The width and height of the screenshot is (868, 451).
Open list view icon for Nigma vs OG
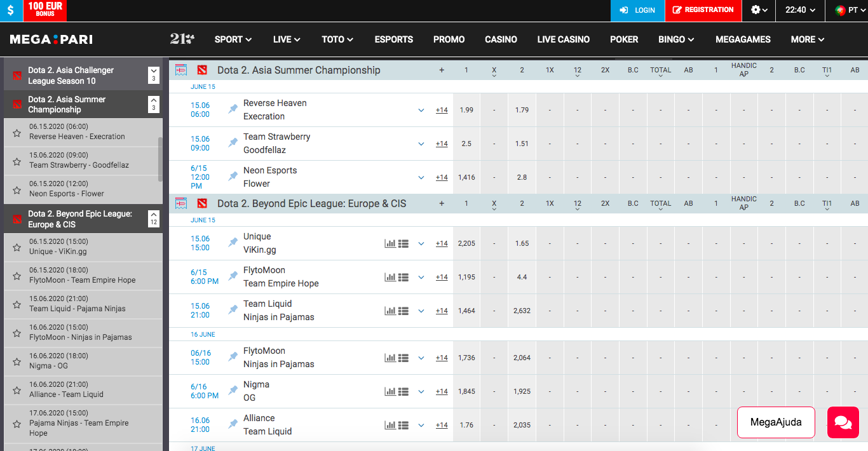[x=403, y=391]
